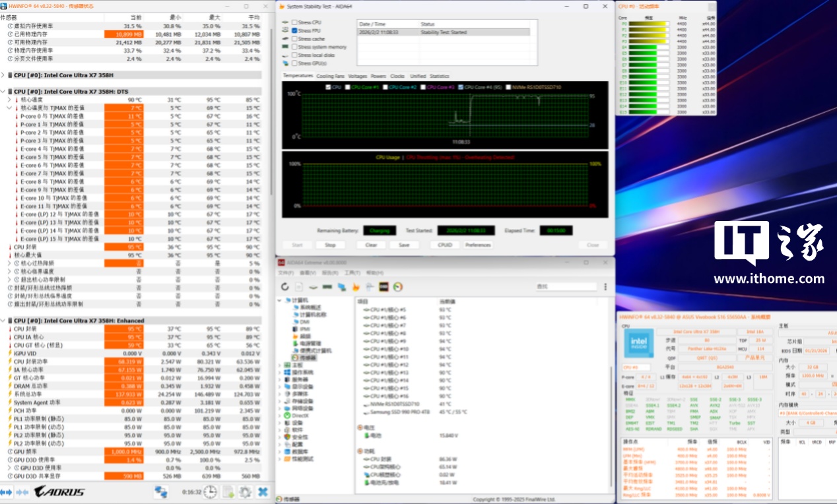Open the flame stability test icon in AIDA64 toolbar
The image size is (837, 504).
(356, 287)
